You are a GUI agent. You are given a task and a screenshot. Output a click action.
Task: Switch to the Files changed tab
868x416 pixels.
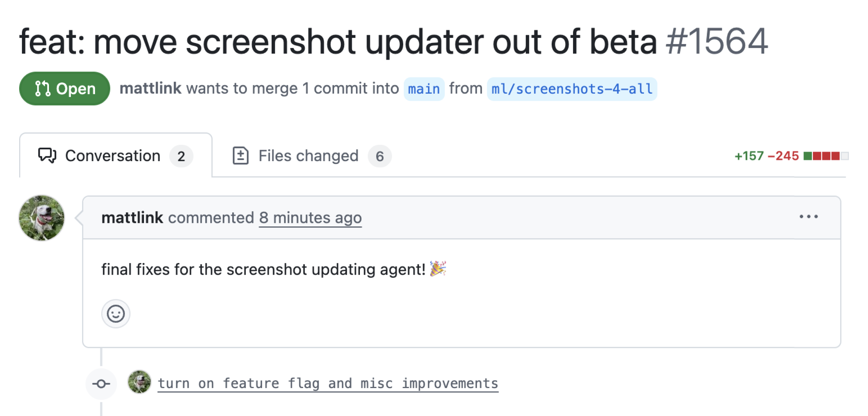click(x=308, y=155)
